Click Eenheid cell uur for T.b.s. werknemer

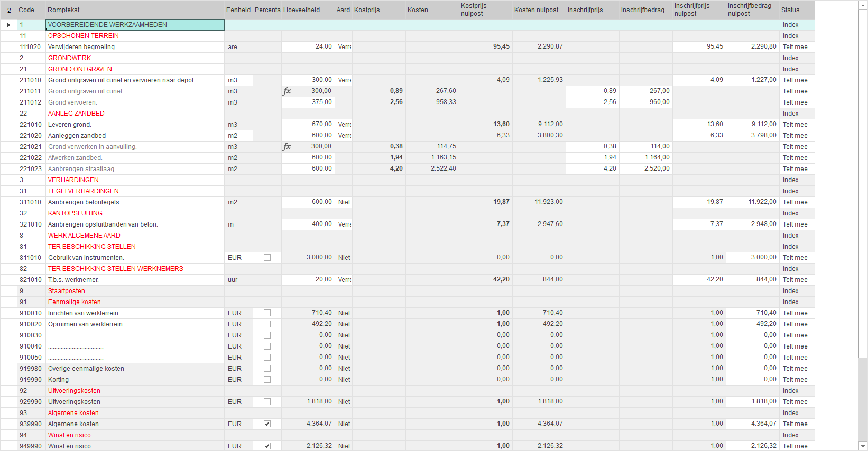238,280
